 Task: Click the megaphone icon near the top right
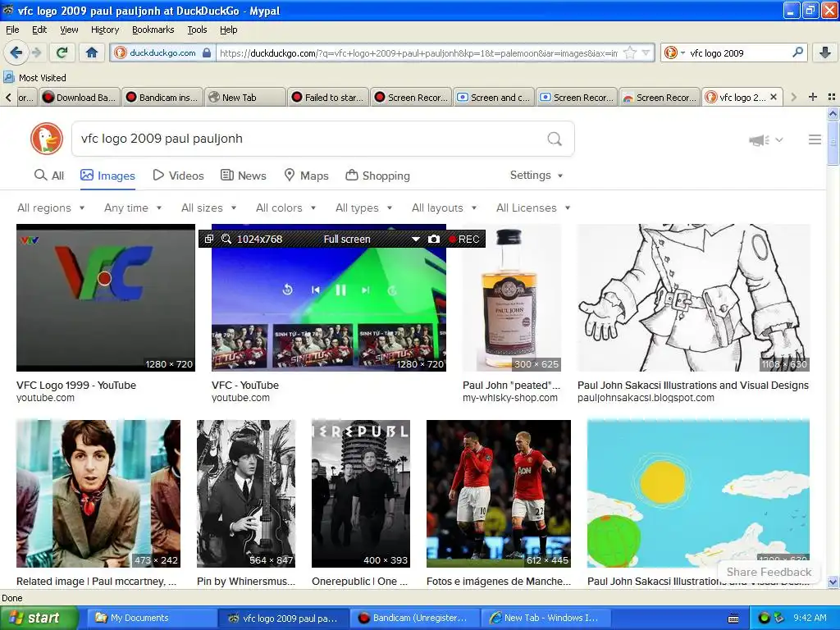[759, 139]
